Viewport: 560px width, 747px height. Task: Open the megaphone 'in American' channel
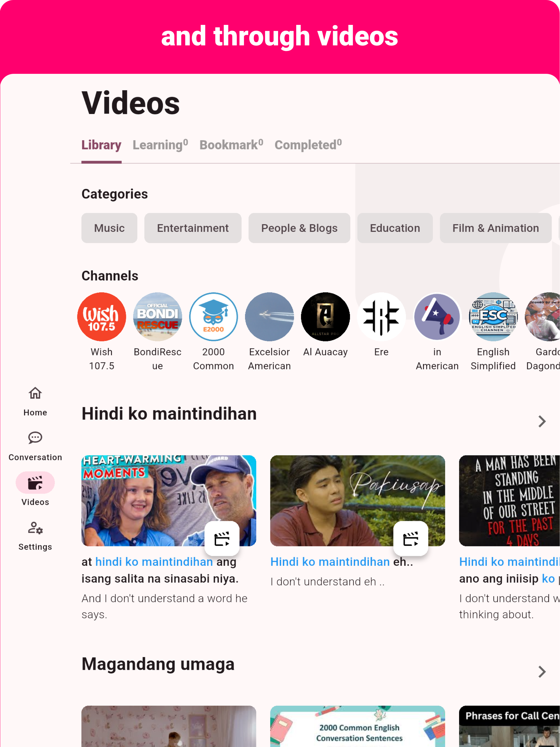click(437, 317)
